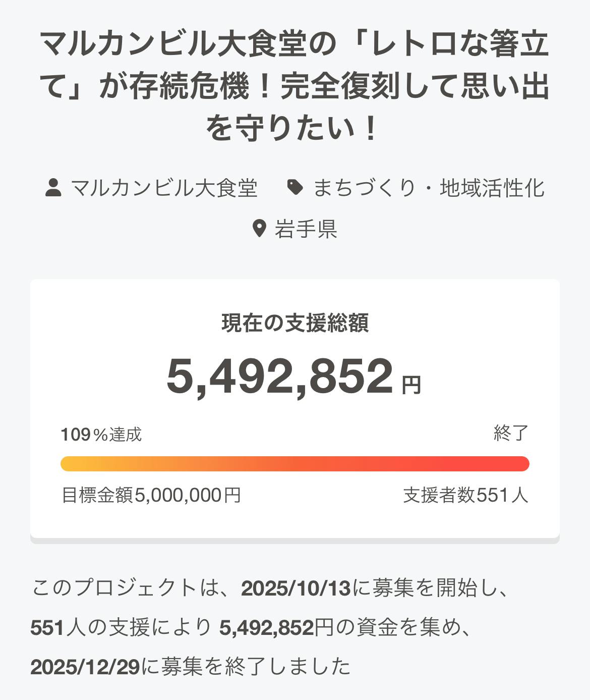Click the 2025/10/13 start date
The height and width of the screenshot is (700, 590).
pyautogui.click(x=296, y=588)
